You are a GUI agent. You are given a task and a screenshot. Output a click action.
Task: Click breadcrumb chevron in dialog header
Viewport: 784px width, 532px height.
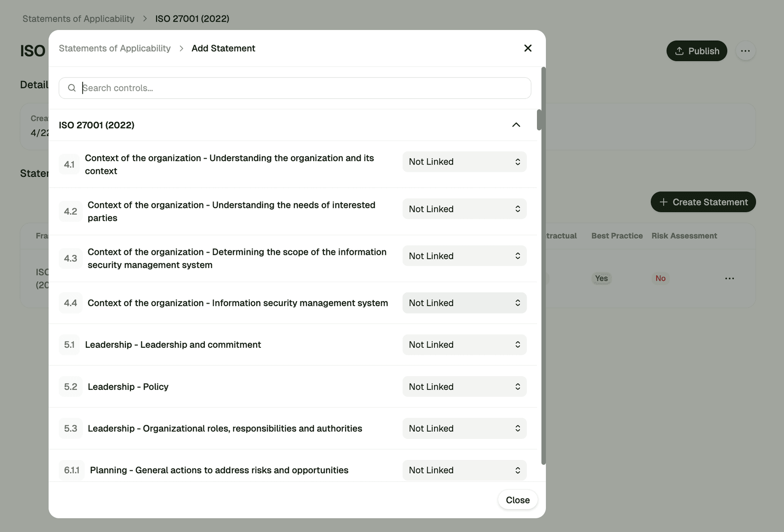tap(181, 48)
